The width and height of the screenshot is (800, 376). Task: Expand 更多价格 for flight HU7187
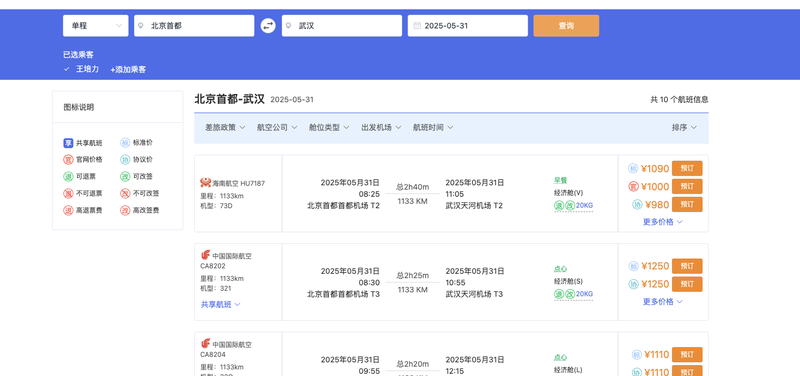[663, 222]
